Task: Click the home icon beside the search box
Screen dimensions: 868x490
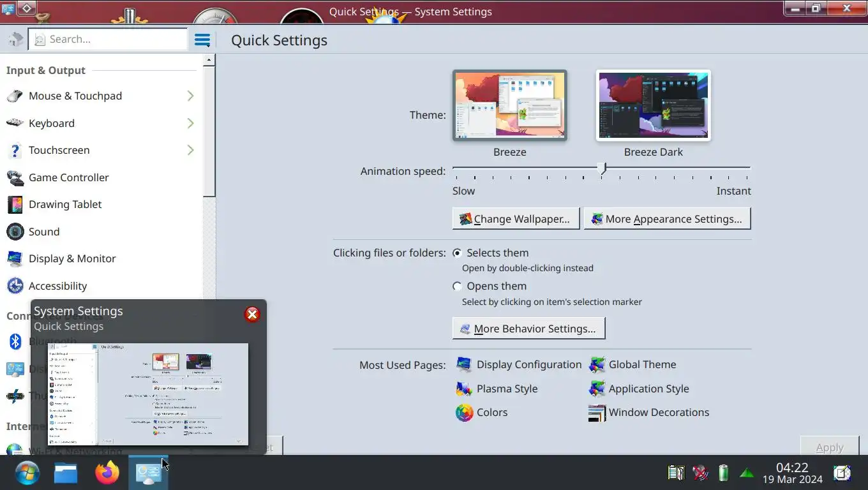Action: [15, 40]
